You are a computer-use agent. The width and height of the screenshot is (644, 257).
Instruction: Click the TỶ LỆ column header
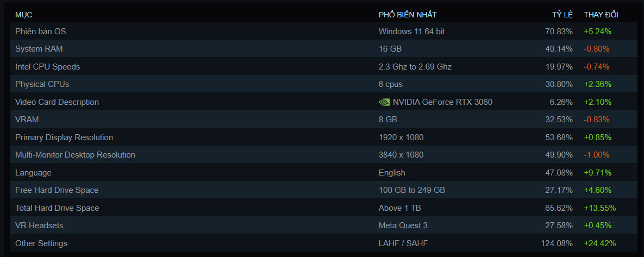coord(562,15)
